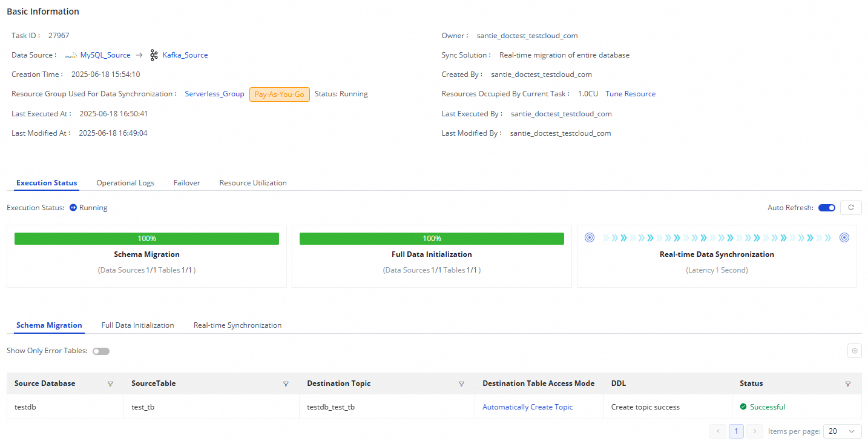
Task: Click the testdb_test_tb destination topic cell
Action: click(330, 407)
